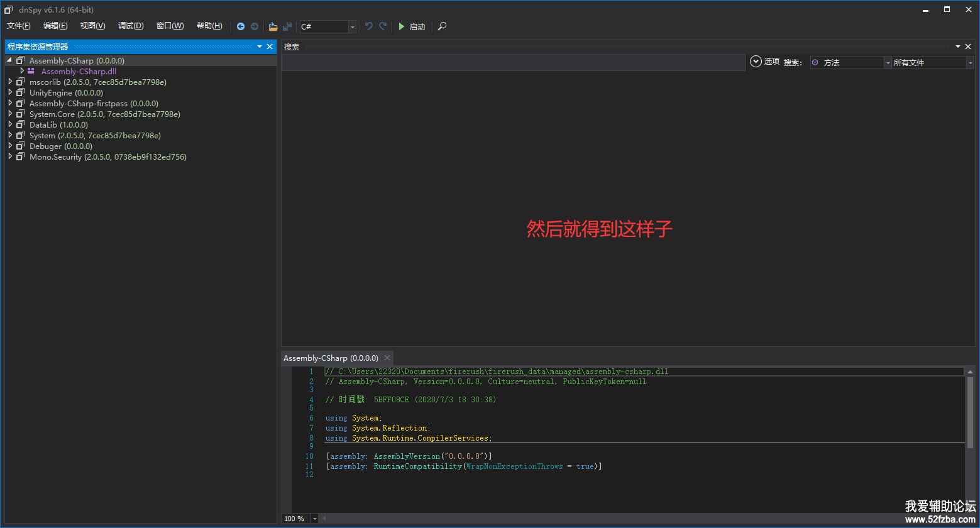The image size is (980, 528).
Task: Click the navigate back arrow icon
Action: coord(241,26)
